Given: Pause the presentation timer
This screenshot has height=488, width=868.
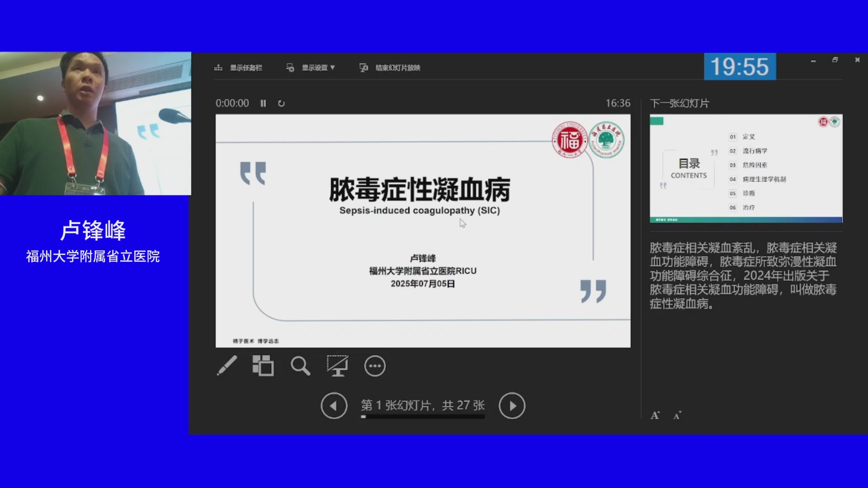Looking at the screenshot, I should click(263, 103).
